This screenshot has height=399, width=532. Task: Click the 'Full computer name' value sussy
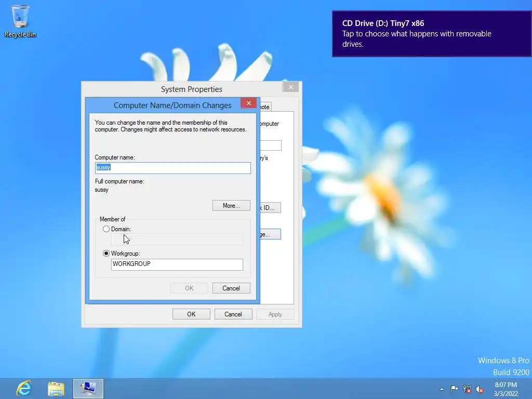[x=102, y=190]
